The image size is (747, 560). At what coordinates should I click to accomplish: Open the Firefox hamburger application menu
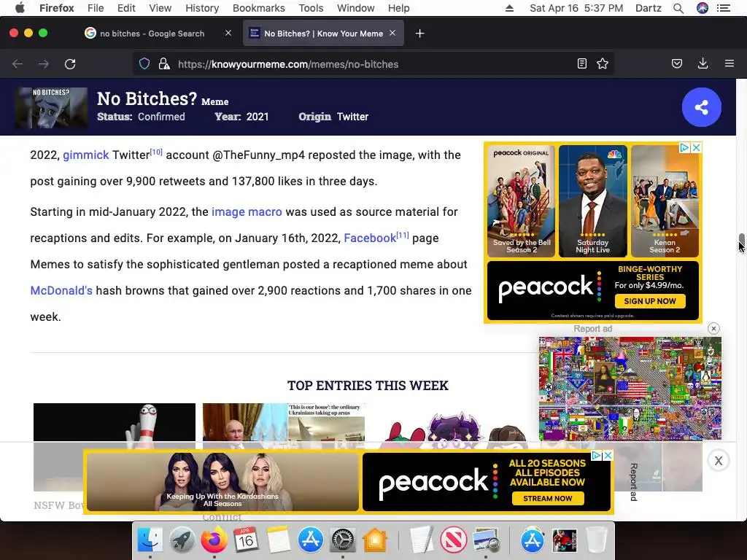coord(729,64)
